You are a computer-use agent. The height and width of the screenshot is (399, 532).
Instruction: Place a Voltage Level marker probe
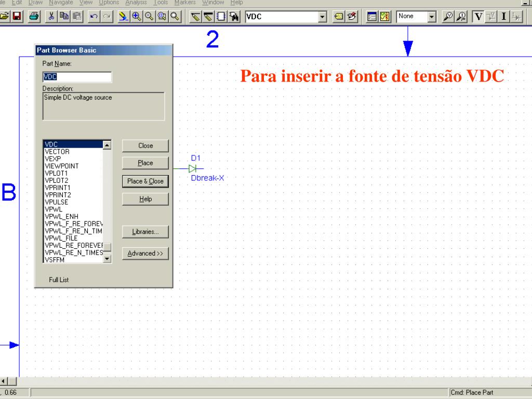448,16
